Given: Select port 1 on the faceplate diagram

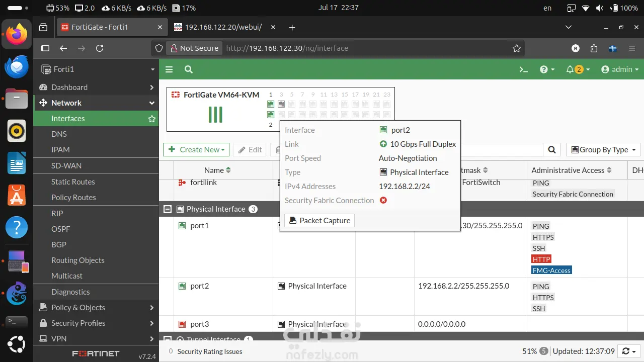Looking at the screenshot, I should click(x=271, y=104).
